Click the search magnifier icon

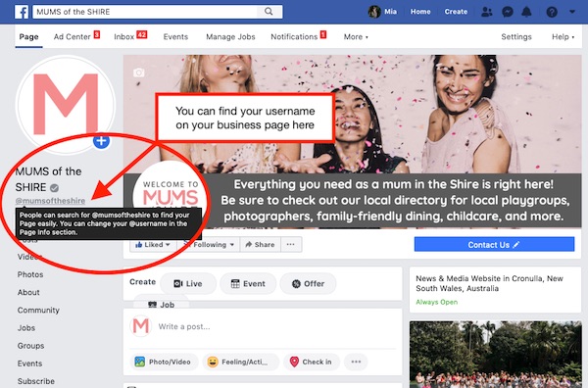269,12
